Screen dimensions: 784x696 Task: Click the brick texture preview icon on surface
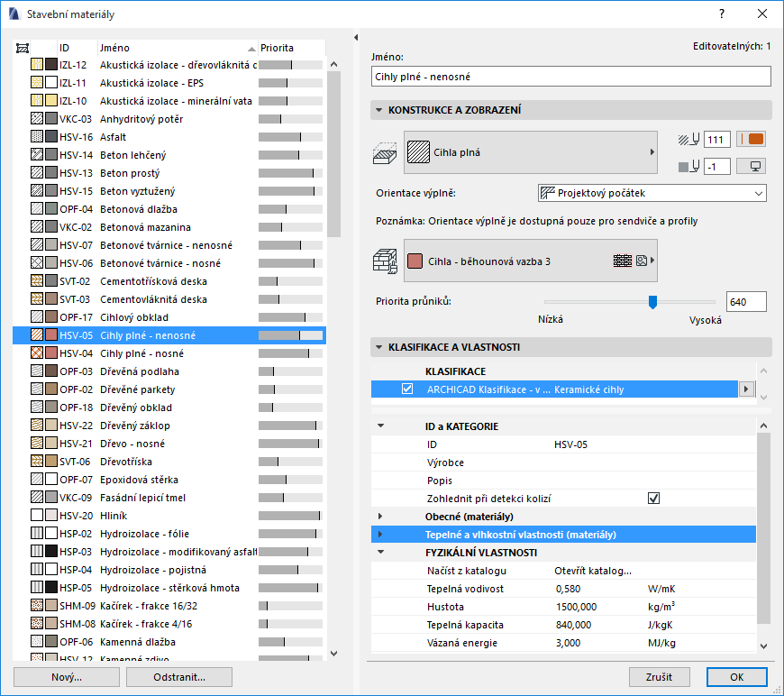click(x=623, y=261)
